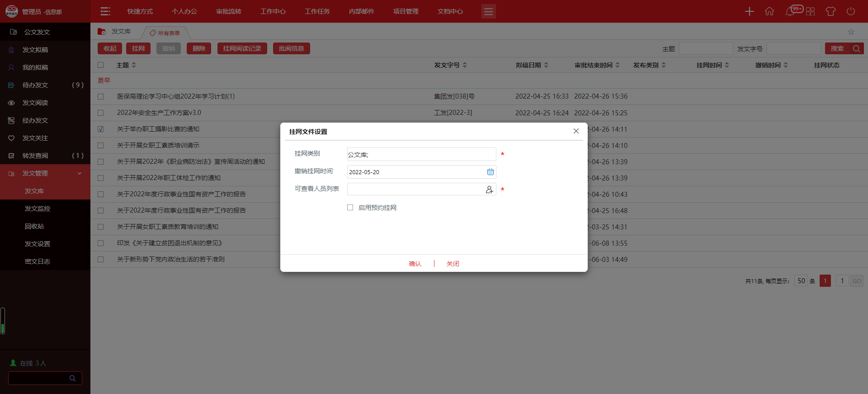Click 确认 in the dialog
Image resolution: width=868 pixels, height=394 pixels.
tap(415, 264)
